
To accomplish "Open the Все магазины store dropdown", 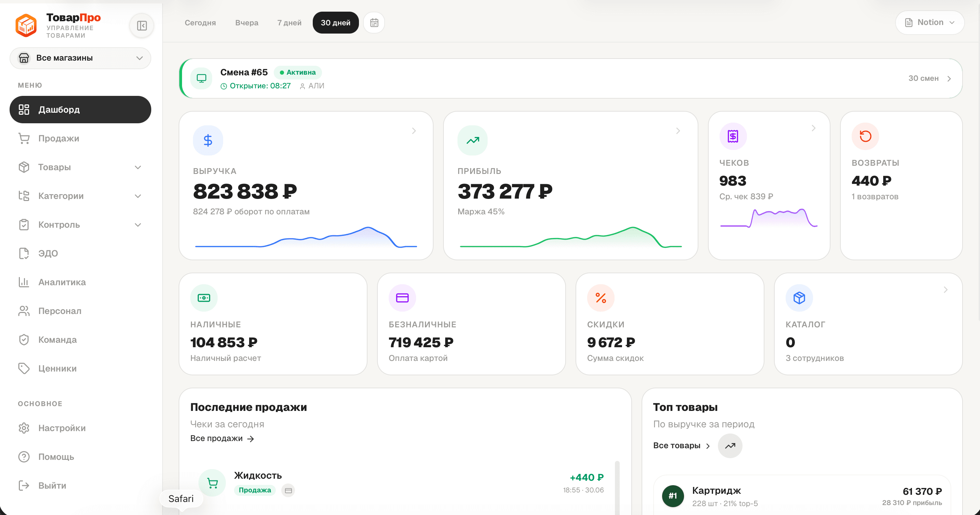I will 80,58.
